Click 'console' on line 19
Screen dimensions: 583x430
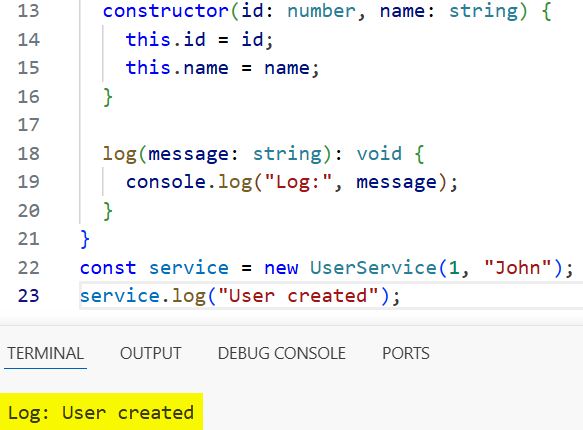166,182
